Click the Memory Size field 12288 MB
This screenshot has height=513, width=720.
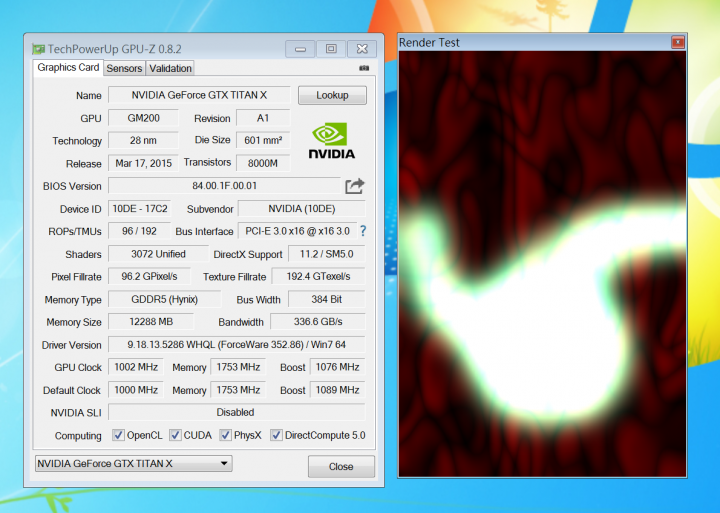151,322
